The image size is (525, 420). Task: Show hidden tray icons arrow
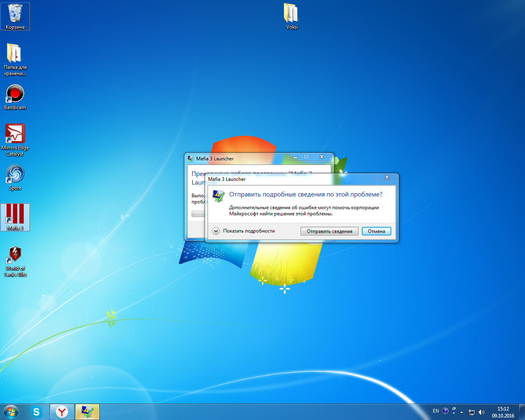pos(462,412)
